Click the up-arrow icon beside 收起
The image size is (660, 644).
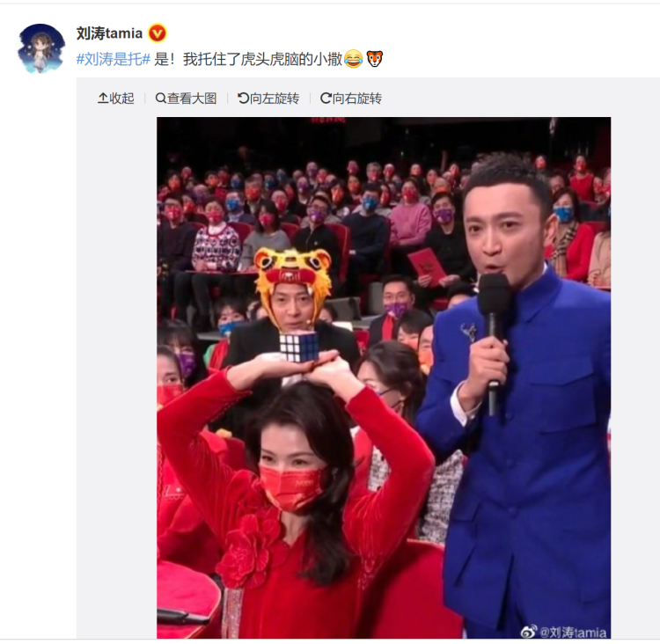(103, 99)
